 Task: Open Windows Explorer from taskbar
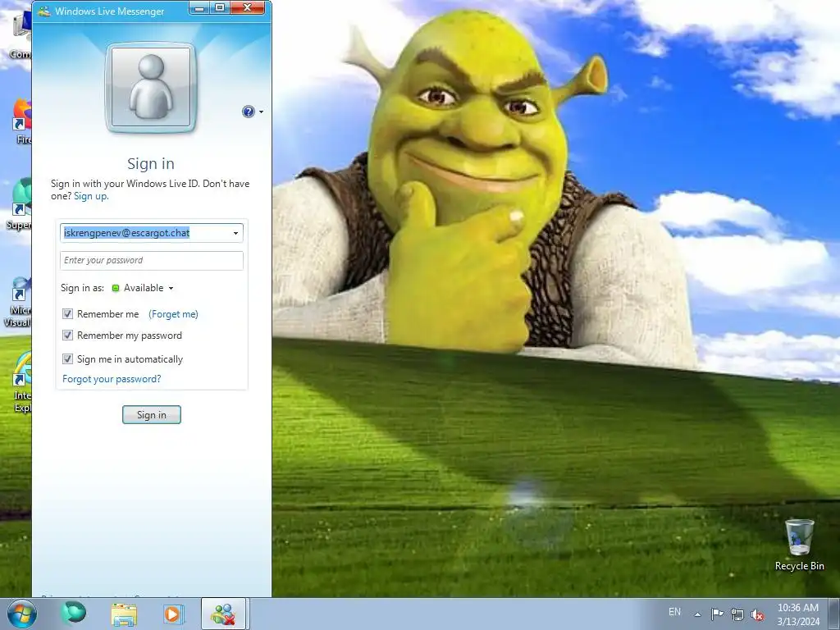(x=124, y=614)
